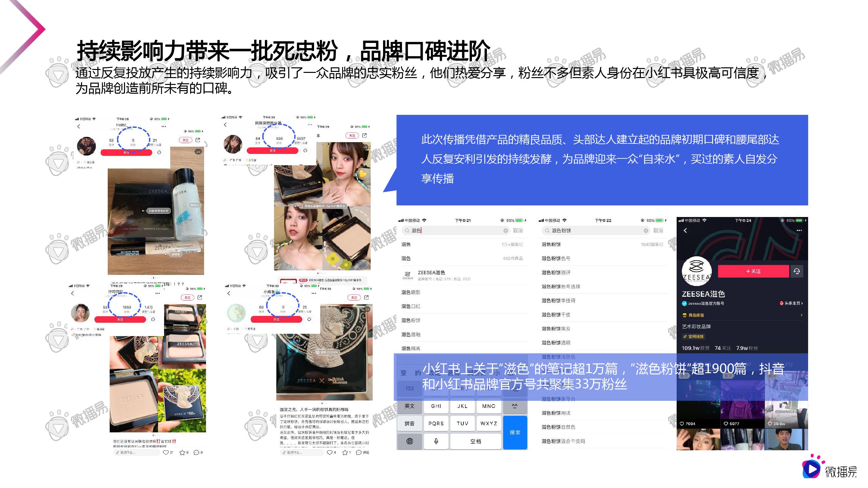Tap GHI key on keyboard
This screenshot has height=488, width=868.
436,406
